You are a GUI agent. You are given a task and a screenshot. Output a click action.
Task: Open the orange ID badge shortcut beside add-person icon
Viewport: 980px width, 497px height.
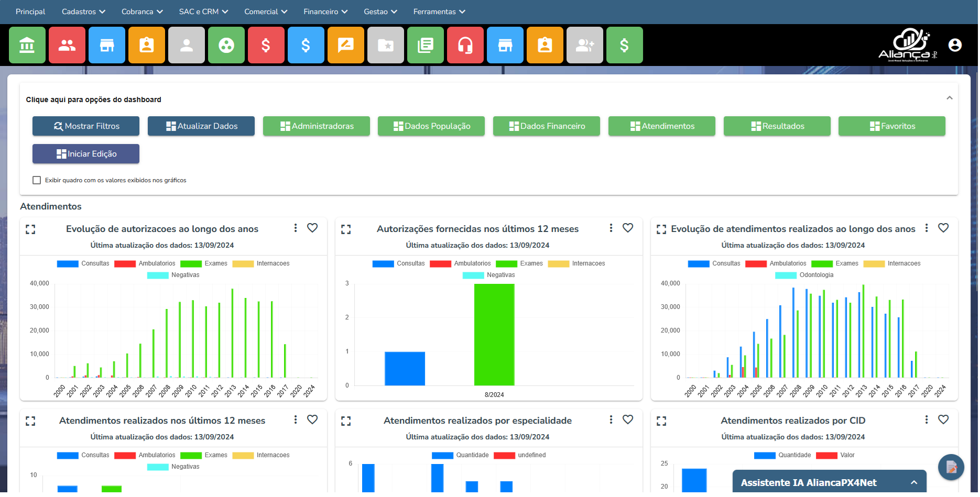545,46
